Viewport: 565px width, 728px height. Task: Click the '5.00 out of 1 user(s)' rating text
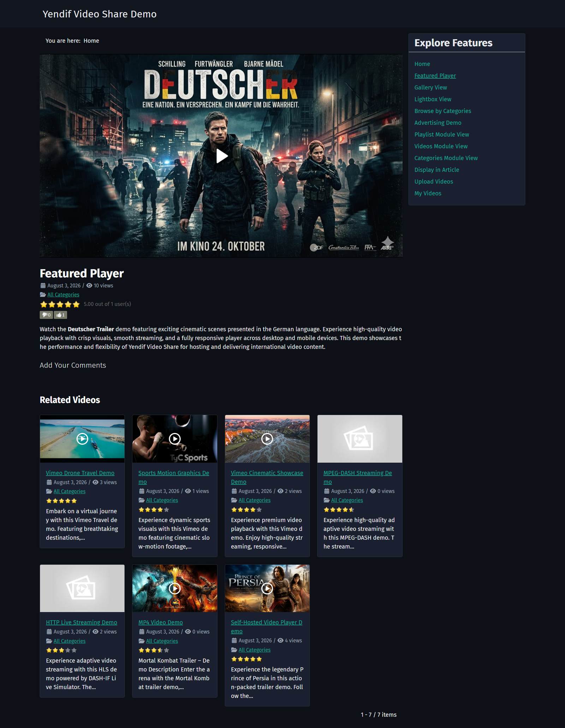(107, 304)
